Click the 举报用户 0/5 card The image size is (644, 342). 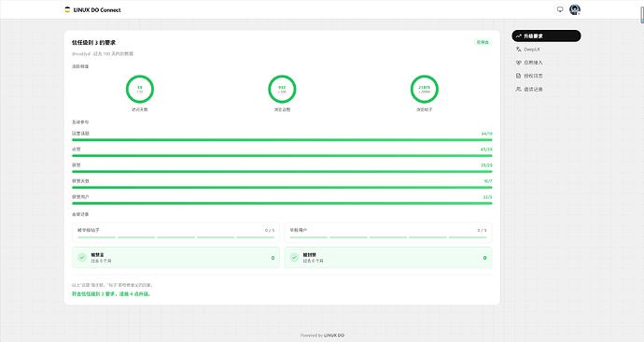(388, 233)
